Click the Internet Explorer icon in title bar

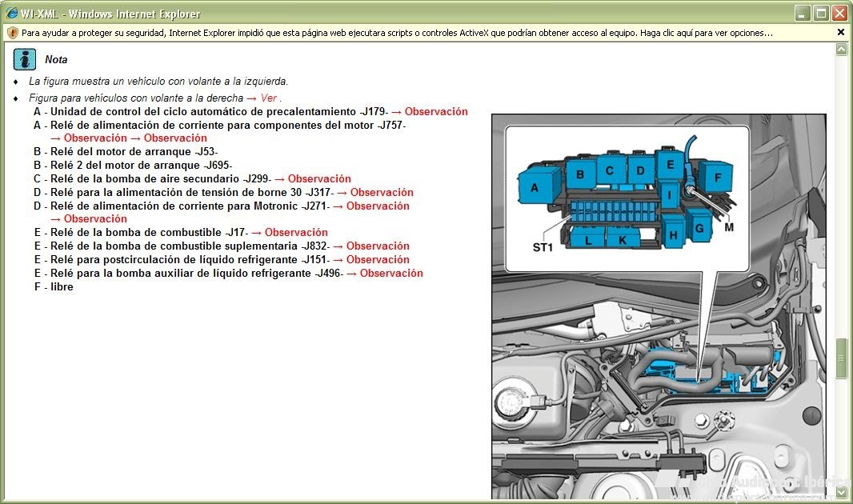coord(11,14)
